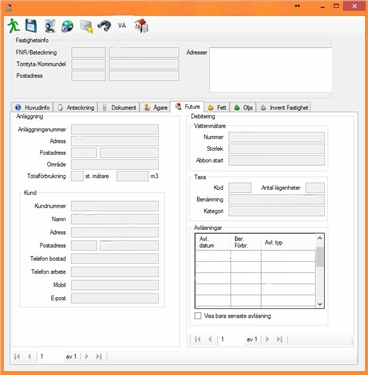368x375 pixels.
Task: Open the Fett tab
Action: click(x=217, y=107)
